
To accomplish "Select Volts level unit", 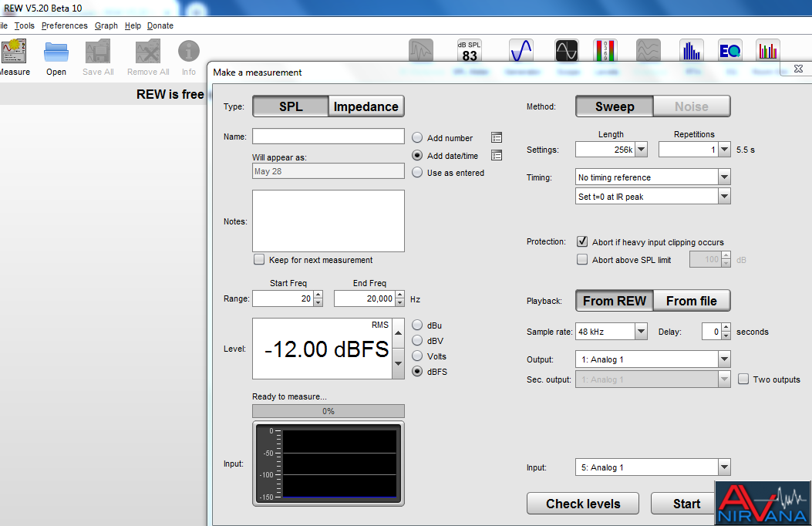I will coord(417,356).
